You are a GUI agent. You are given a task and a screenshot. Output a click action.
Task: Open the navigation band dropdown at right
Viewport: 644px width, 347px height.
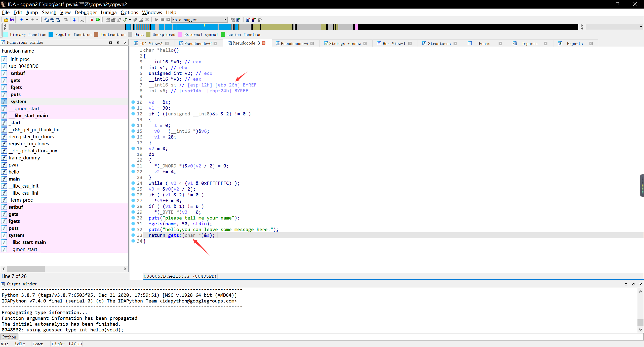pyautogui.click(x=640, y=27)
